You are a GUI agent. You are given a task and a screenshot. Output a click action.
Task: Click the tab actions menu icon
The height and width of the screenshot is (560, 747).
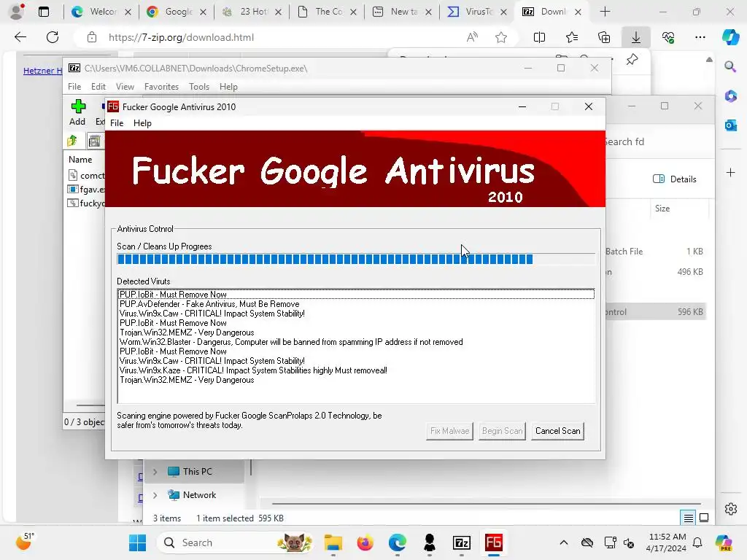click(43, 12)
